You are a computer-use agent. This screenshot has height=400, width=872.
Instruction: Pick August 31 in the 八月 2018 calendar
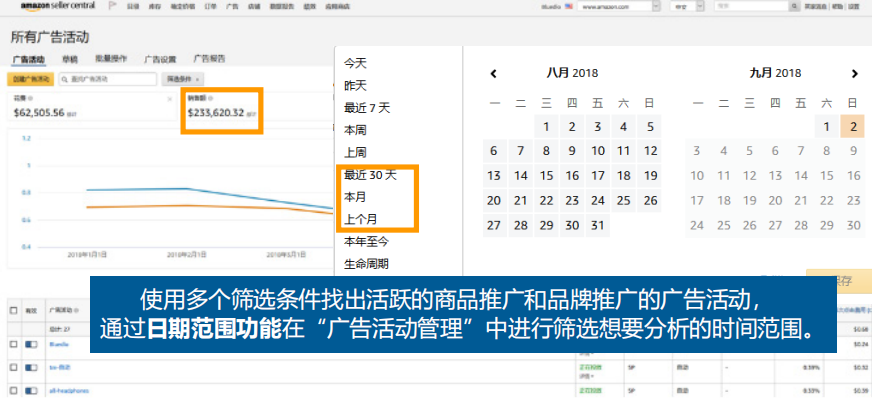pos(598,225)
